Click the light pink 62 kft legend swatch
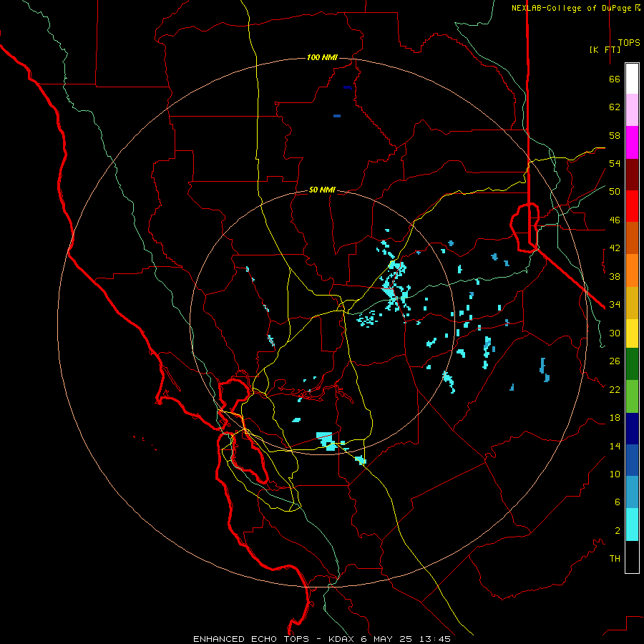Viewport: 644px width, 644px height. click(632, 110)
